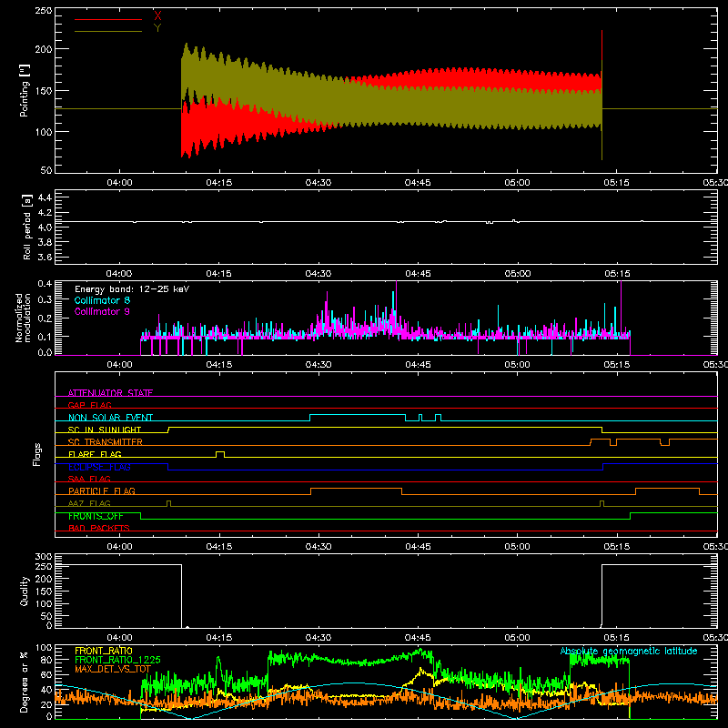Click the yellow FRONT_RATIO legend label
728x728 pixels.
(x=104, y=651)
